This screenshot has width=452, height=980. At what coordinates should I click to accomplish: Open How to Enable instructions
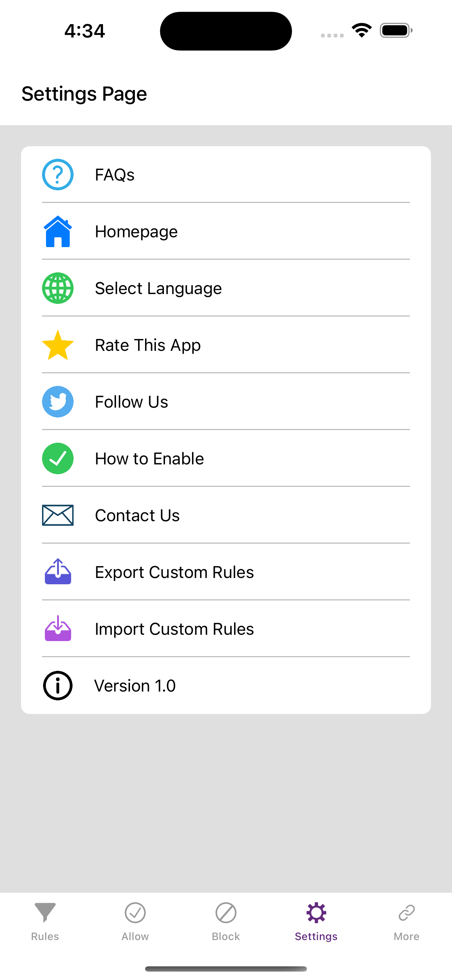(226, 458)
